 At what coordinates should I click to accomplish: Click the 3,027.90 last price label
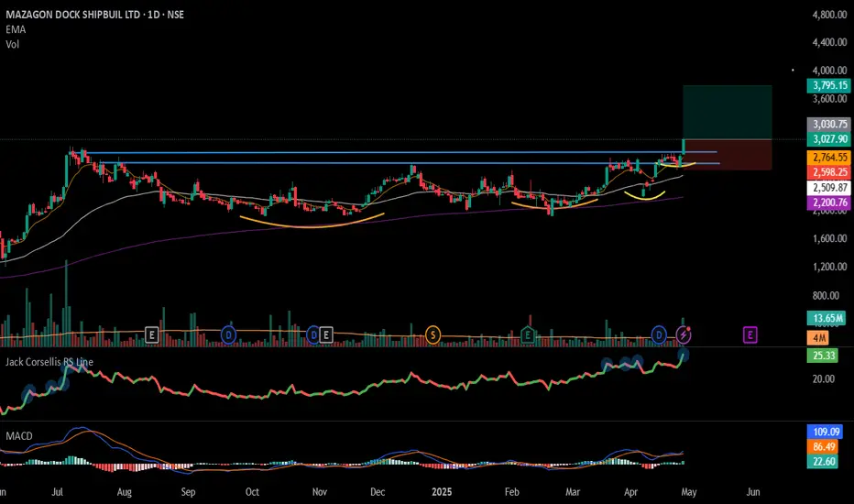click(x=828, y=139)
